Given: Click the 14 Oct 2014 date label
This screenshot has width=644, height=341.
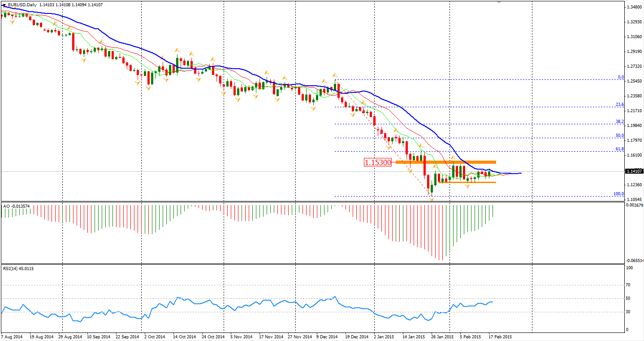Looking at the screenshot, I should 185,336.
